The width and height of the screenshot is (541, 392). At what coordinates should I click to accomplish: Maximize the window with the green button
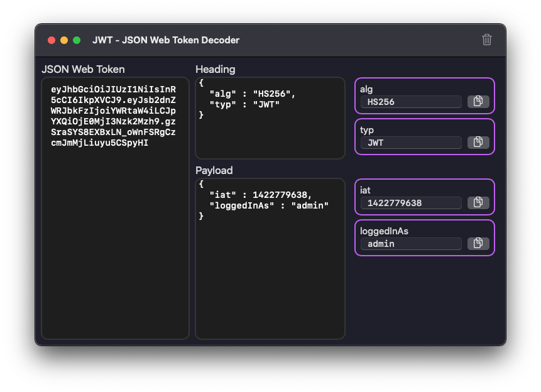[77, 40]
